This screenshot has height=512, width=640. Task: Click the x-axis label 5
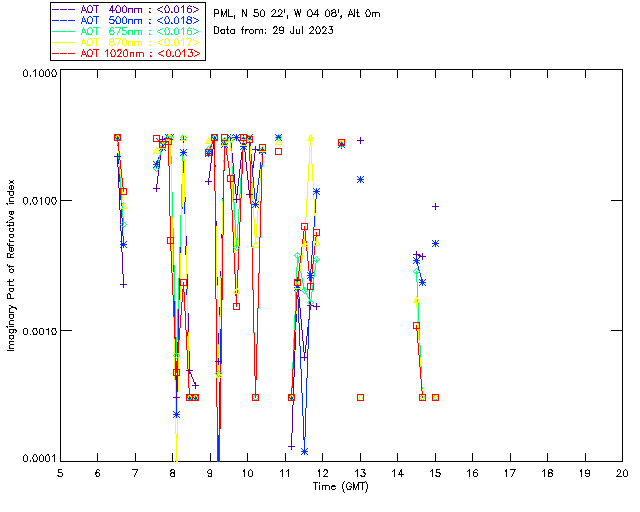tap(60, 473)
